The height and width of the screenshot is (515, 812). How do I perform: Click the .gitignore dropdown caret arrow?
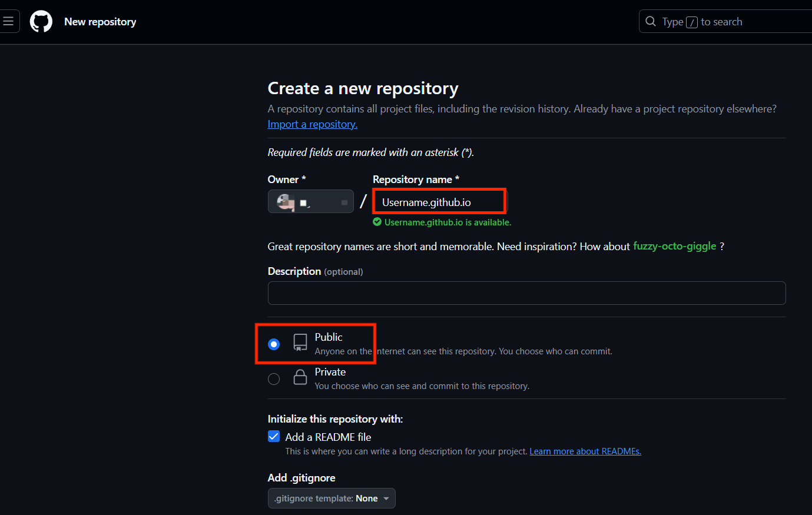coord(386,499)
